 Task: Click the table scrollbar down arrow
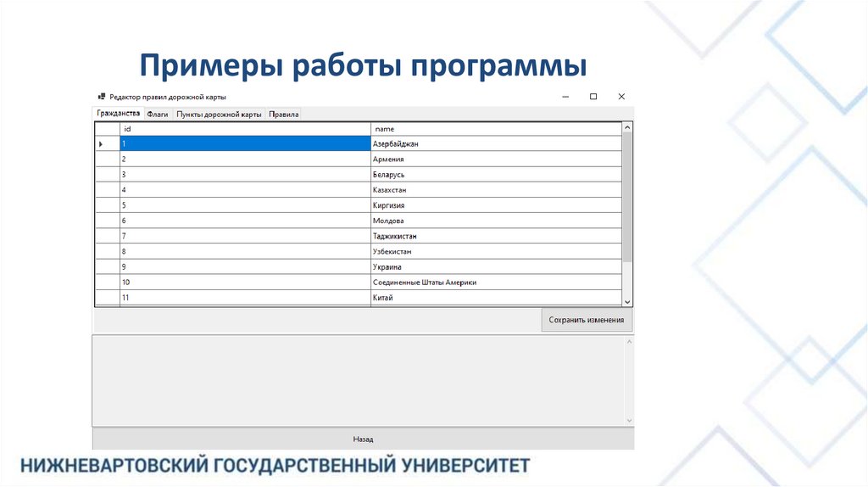click(627, 301)
